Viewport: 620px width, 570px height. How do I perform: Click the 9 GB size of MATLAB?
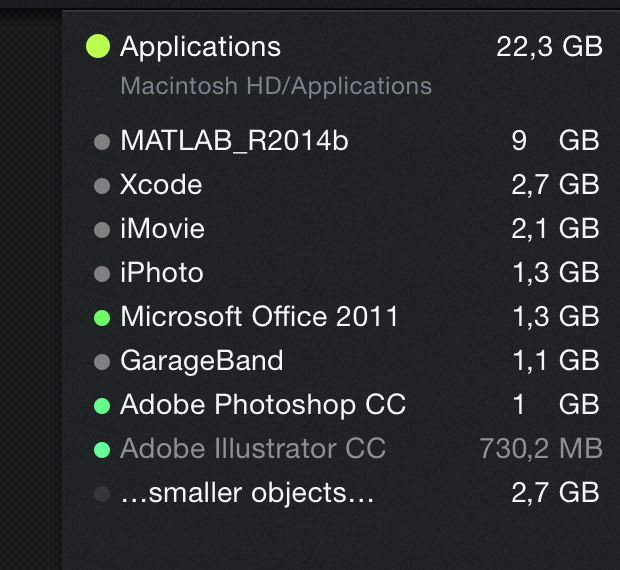[x=555, y=141]
